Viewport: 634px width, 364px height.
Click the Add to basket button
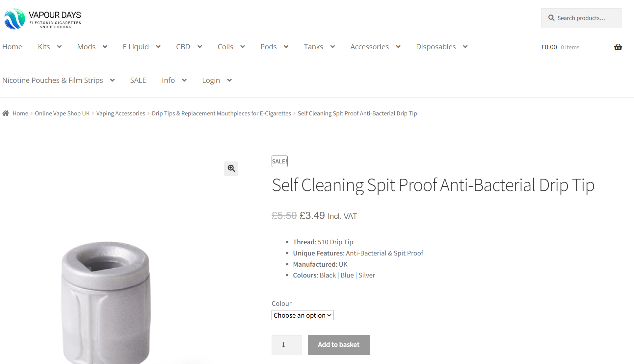click(x=338, y=345)
